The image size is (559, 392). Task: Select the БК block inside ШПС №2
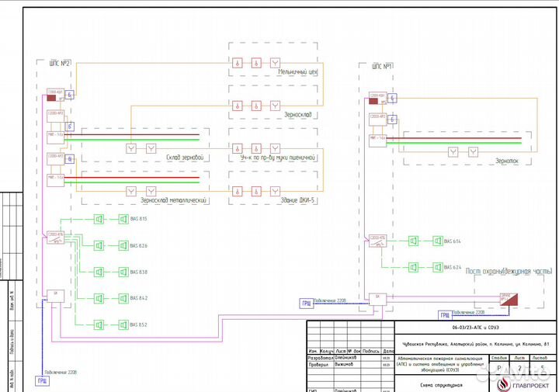coord(54,295)
